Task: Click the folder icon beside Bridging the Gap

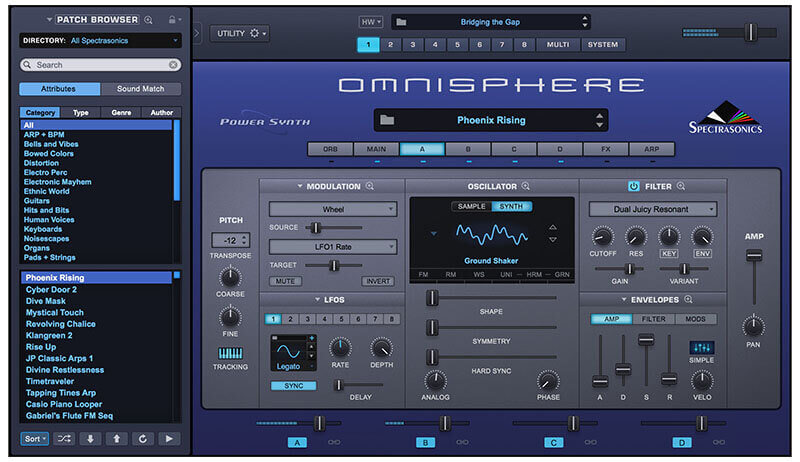Action: pyautogui.click(x=402, y=22)
